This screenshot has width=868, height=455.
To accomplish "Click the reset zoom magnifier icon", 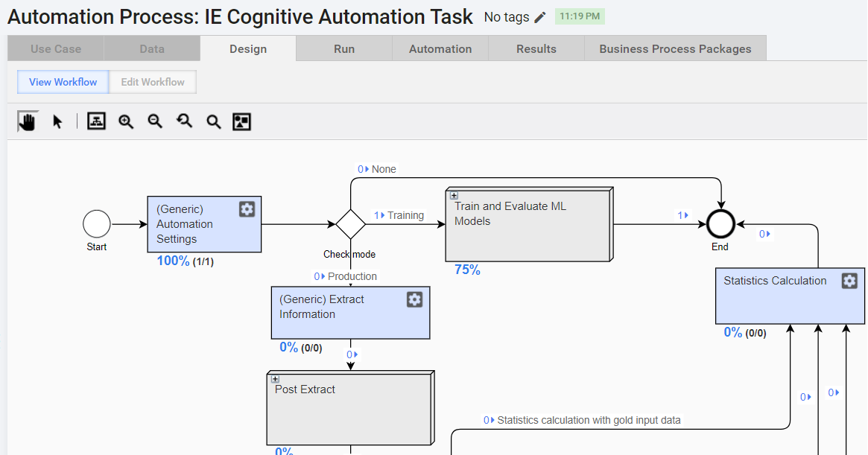I will tap(184, 121).
